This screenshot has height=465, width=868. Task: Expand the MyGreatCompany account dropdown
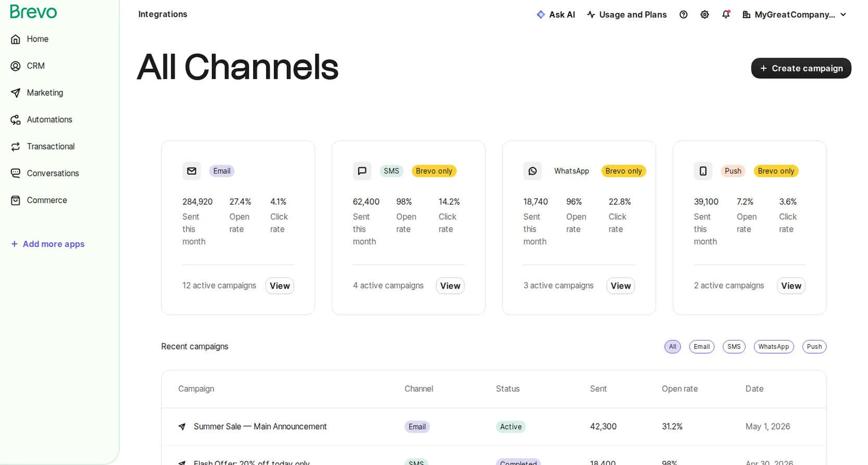pyautogui.click(x=795, y=15)
